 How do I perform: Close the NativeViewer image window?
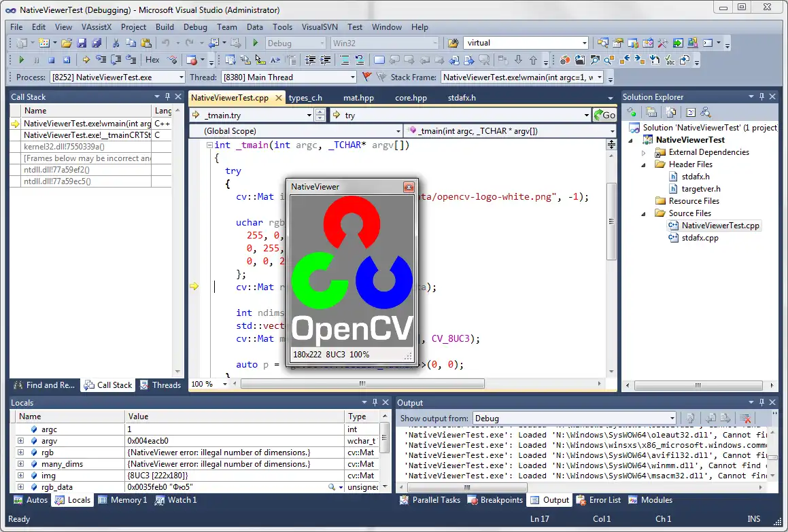[409, 187]
